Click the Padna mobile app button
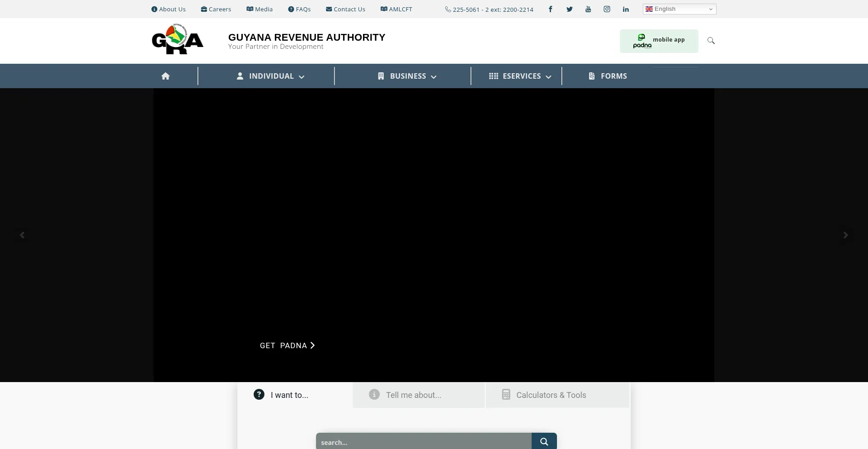The height and width of the screenshot is (449, 868). click(x=659, y=41)
